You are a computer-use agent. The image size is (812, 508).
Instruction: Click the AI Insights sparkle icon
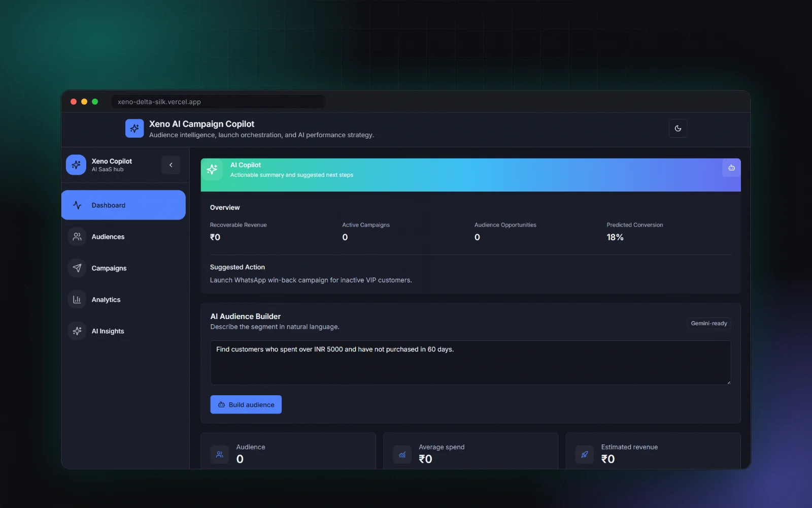point(77,331)
